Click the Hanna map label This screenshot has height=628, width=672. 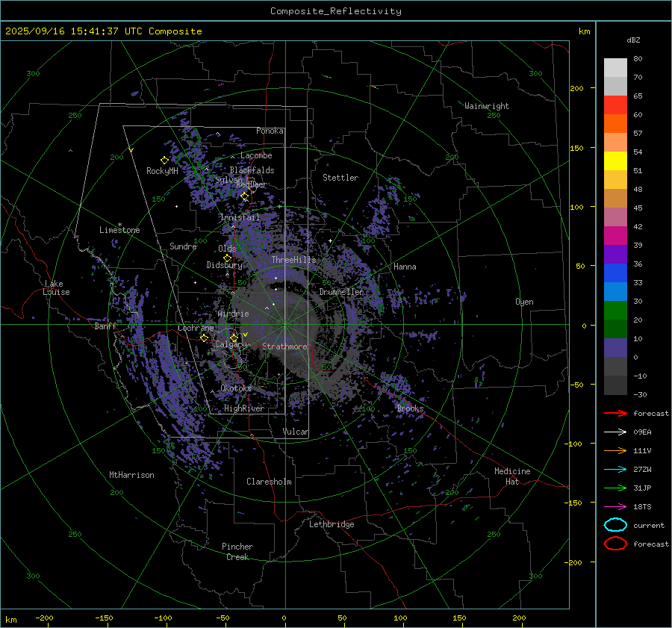tap(405, 267)
